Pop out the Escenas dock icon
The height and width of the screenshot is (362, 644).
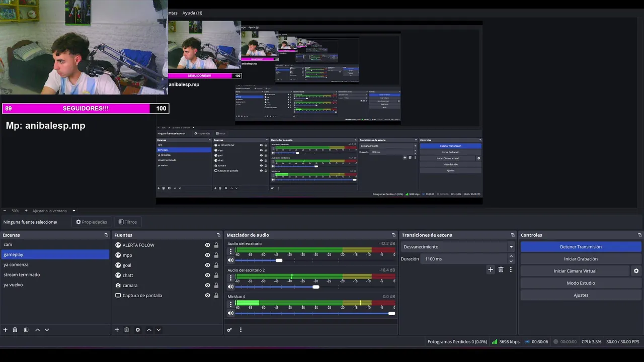(x=106, y=235)
